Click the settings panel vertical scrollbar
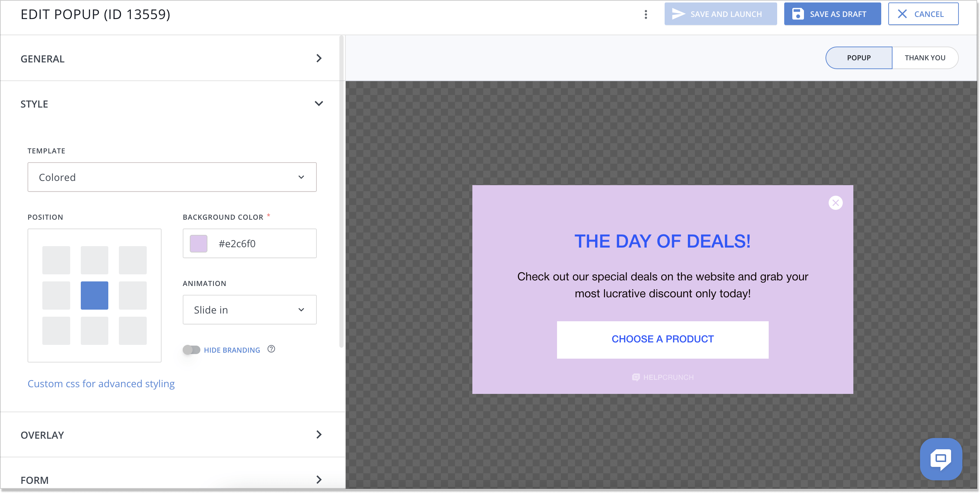 [341, 191]
